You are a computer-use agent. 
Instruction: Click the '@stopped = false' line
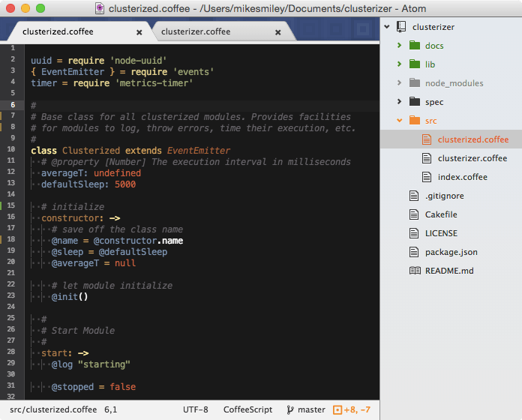click(x=94, y=387)
